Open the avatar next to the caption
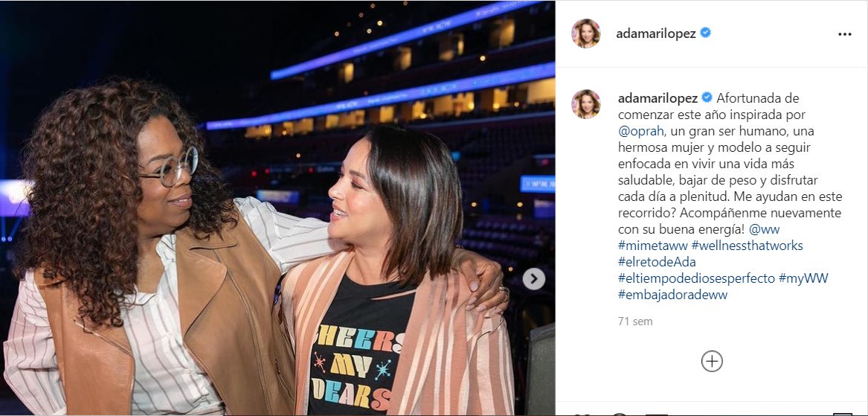This screenshot has height=416, width=868. pyautogui.click(x=585, y=103)
